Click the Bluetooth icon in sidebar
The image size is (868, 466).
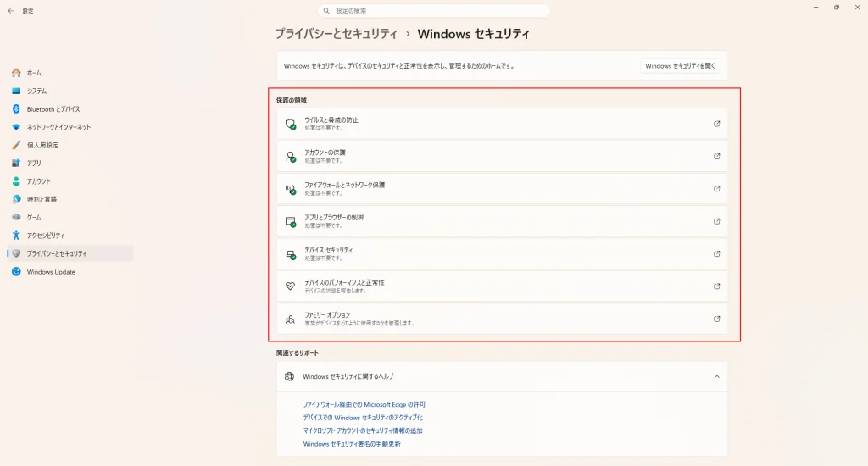pyautogui.click(x=16, y=109)
